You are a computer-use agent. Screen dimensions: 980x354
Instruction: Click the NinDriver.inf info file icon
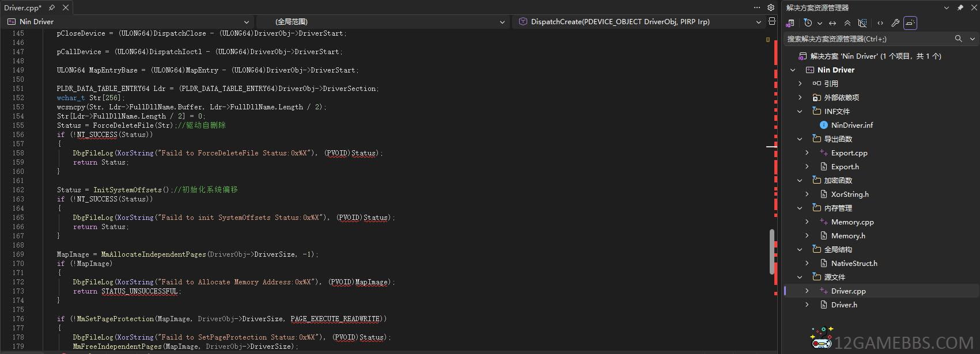[823, 125]
